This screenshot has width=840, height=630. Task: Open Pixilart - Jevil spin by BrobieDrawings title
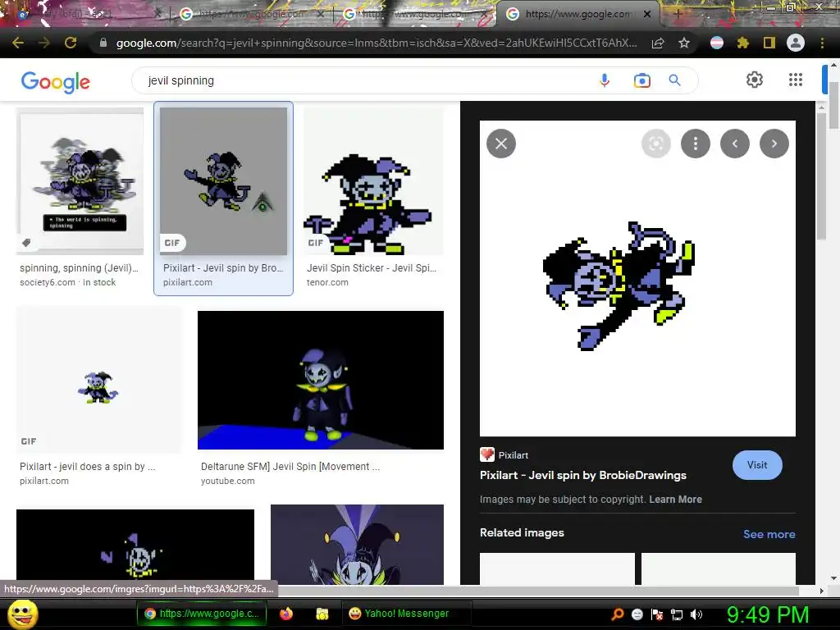click(x=583, y=475)
